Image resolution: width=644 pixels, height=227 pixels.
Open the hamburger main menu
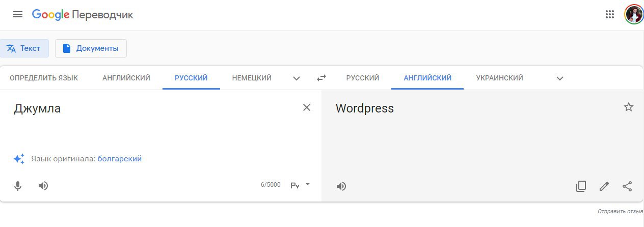tap(18, 14)
